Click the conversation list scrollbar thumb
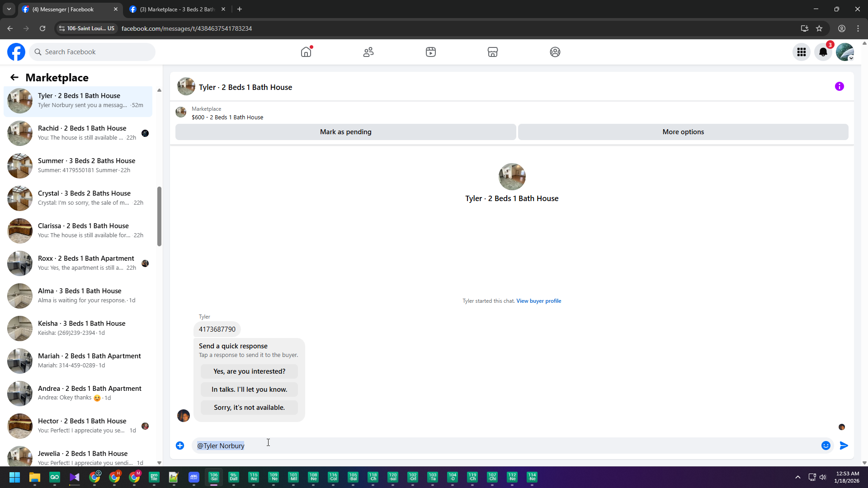 159,216
